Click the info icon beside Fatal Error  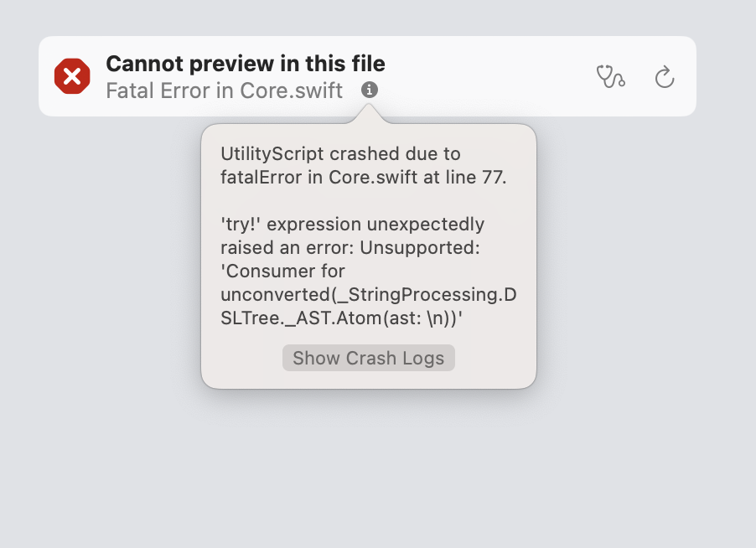pos(370,90)
